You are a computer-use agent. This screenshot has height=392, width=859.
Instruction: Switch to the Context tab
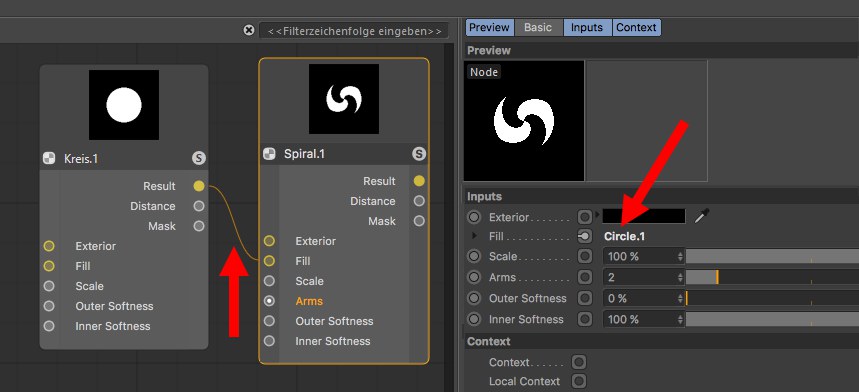pos(636,27)
